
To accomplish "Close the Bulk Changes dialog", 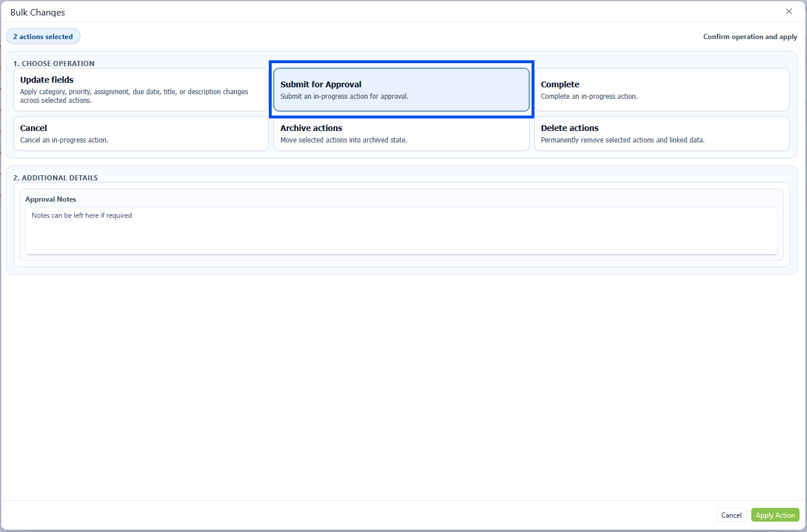I will (789, 11).
